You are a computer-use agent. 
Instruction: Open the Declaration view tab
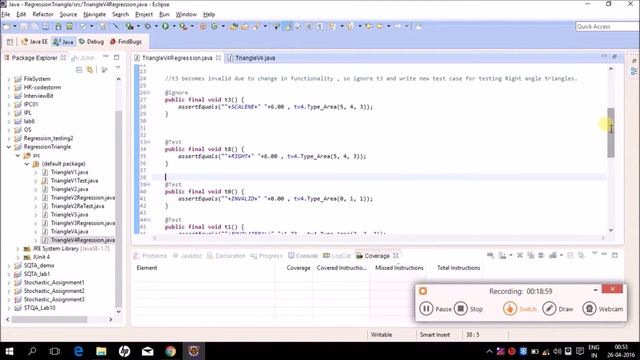click(226, 256)
